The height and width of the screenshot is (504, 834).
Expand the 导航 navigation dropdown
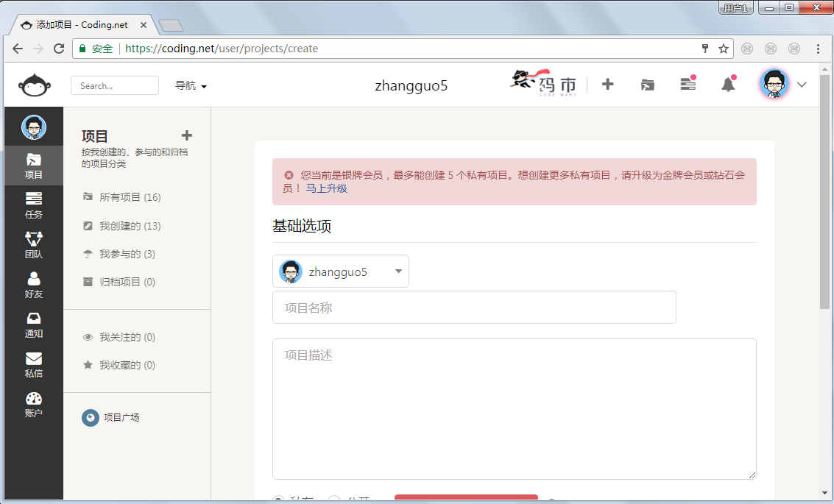191,85
